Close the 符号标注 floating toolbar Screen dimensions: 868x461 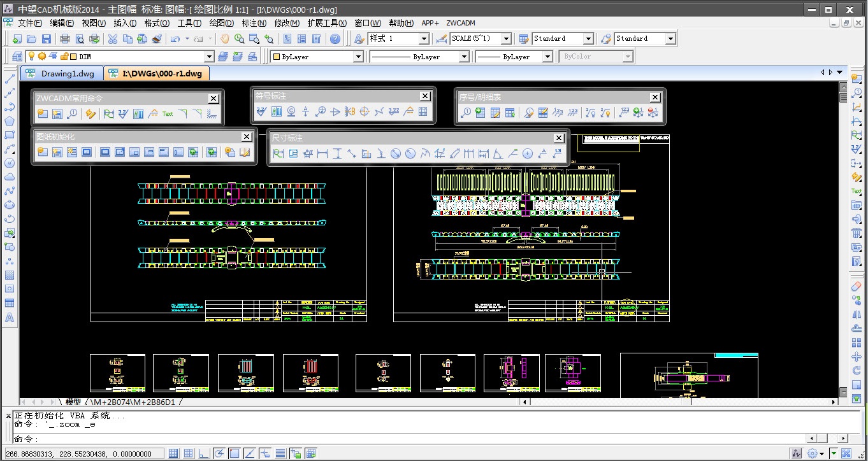click(425, 96)
